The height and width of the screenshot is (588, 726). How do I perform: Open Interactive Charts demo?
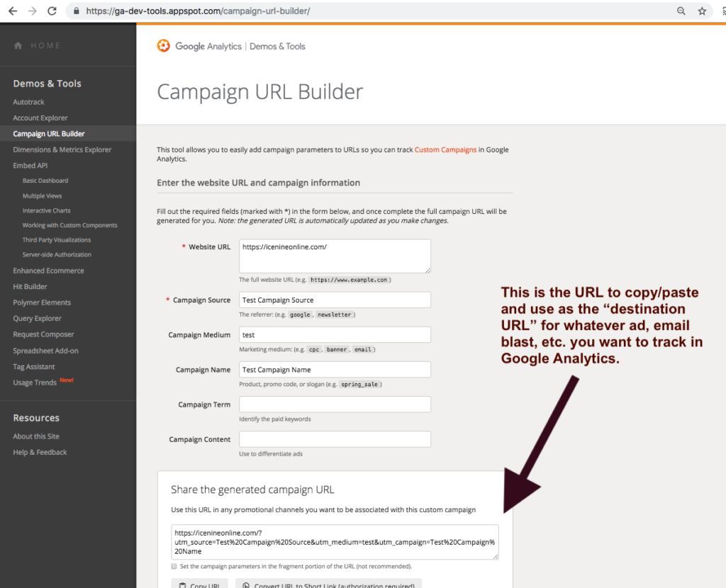[46, 210]
